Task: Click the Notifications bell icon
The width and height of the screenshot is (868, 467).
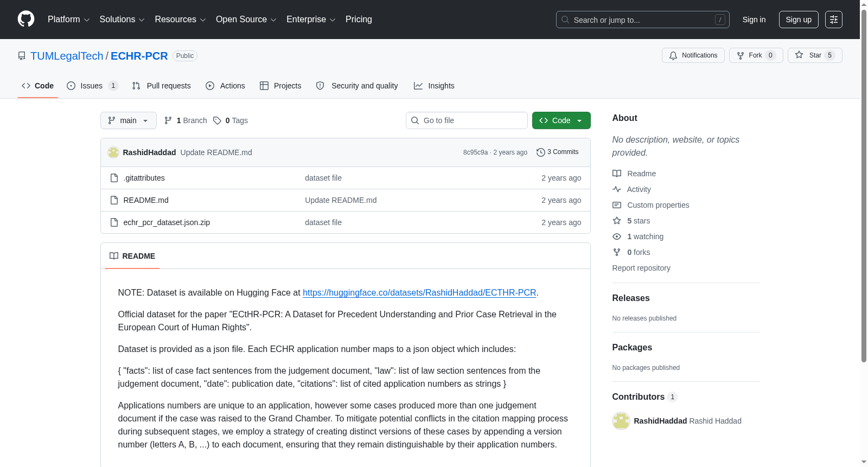Action: click(673, 55)
